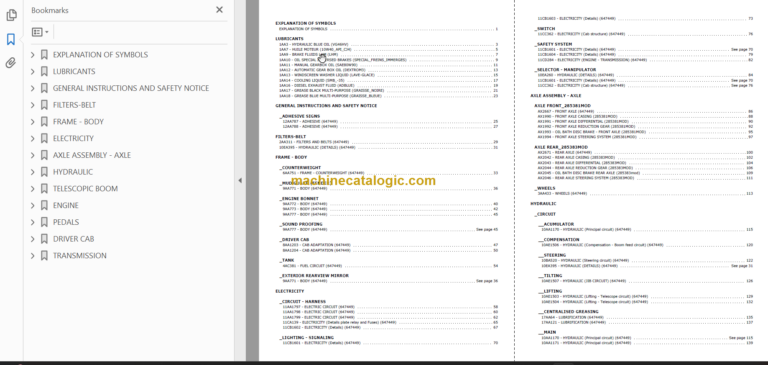Click '_SOUND PROOFING' subheading in document
Viewport: 768px width, 365px height.
point(301,224)
